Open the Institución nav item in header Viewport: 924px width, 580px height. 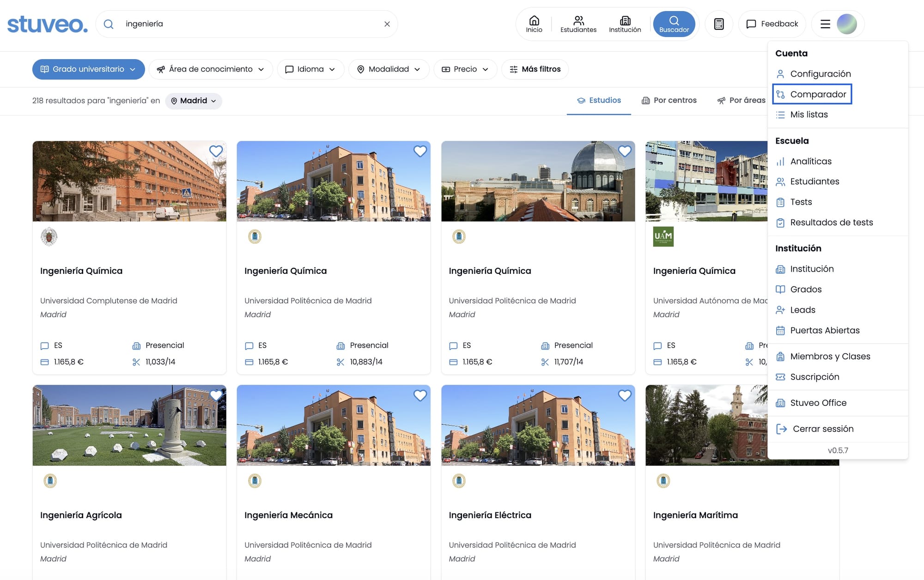[625, 24]
